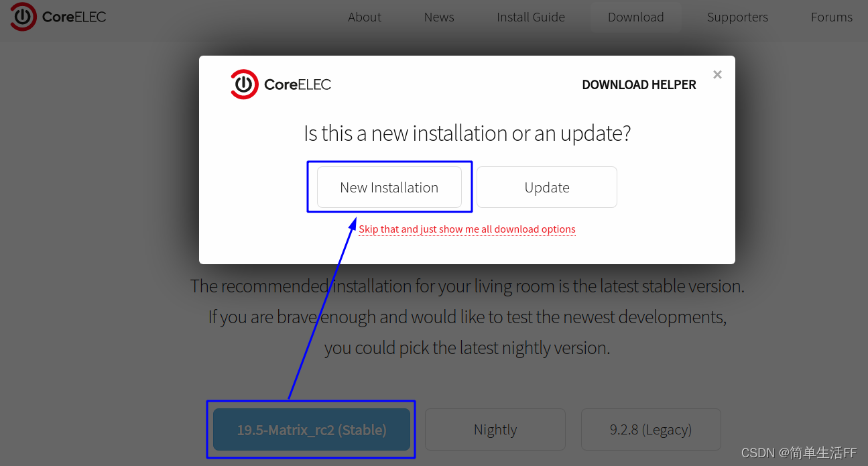Select the 19.5-Matrix_rc2 (Stable) version

pyautogui.click(x=312, y=430)
